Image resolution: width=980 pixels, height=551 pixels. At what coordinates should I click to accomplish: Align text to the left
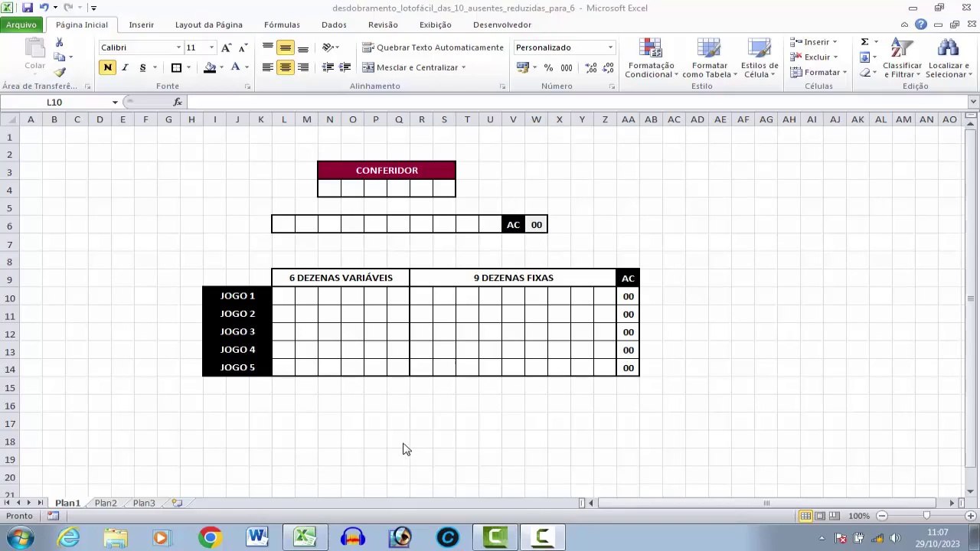pyautogui.click(x=267, y=67)
